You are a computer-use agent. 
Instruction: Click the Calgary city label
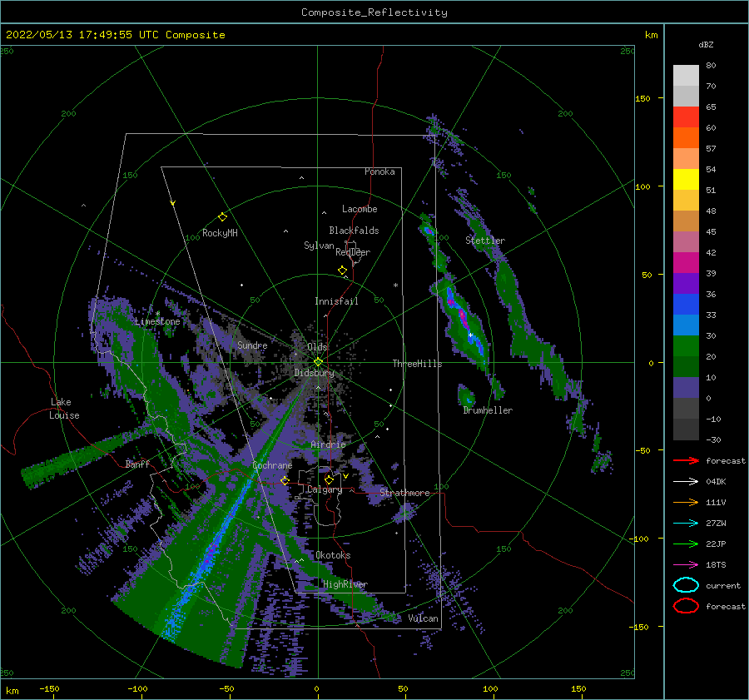tap(325, 489)
